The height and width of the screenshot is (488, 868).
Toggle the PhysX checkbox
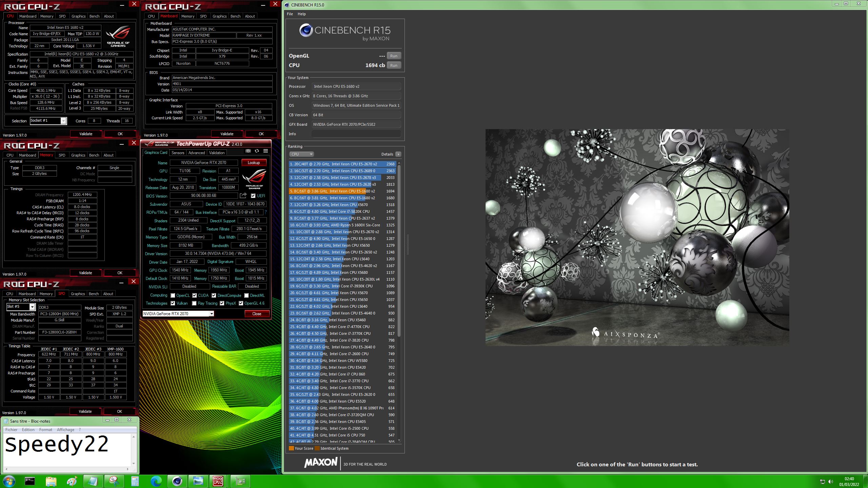222,303
